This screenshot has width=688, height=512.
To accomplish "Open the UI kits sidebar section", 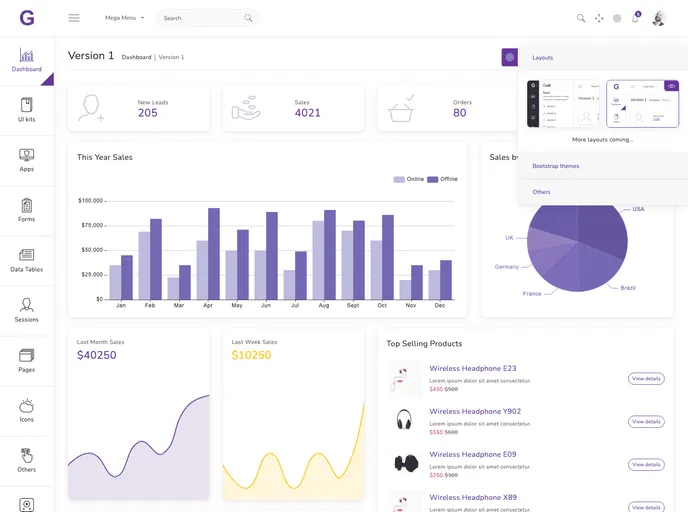I will 27,110.
